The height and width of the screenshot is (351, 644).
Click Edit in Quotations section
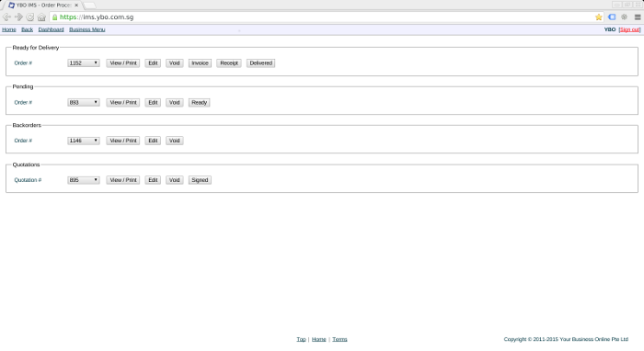click(153, 180)
